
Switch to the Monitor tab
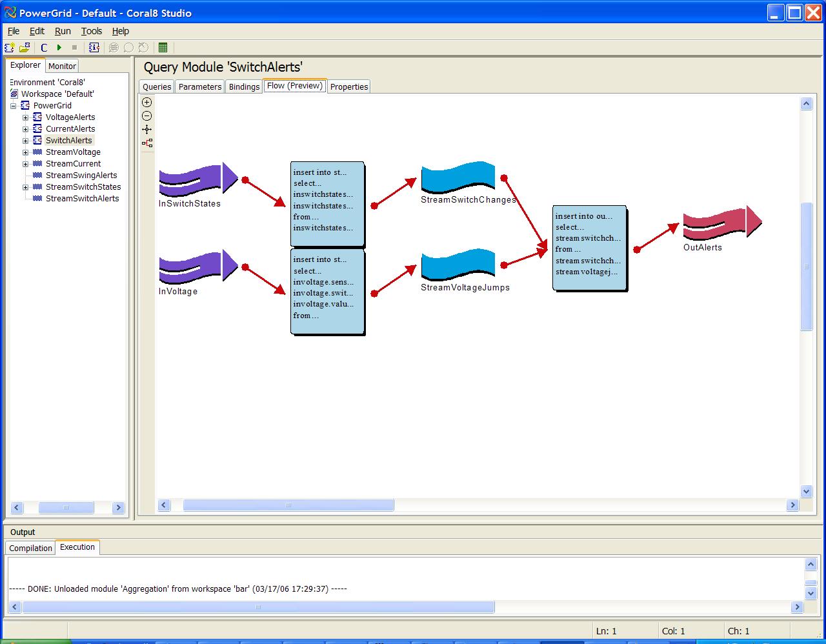point(62,66)
